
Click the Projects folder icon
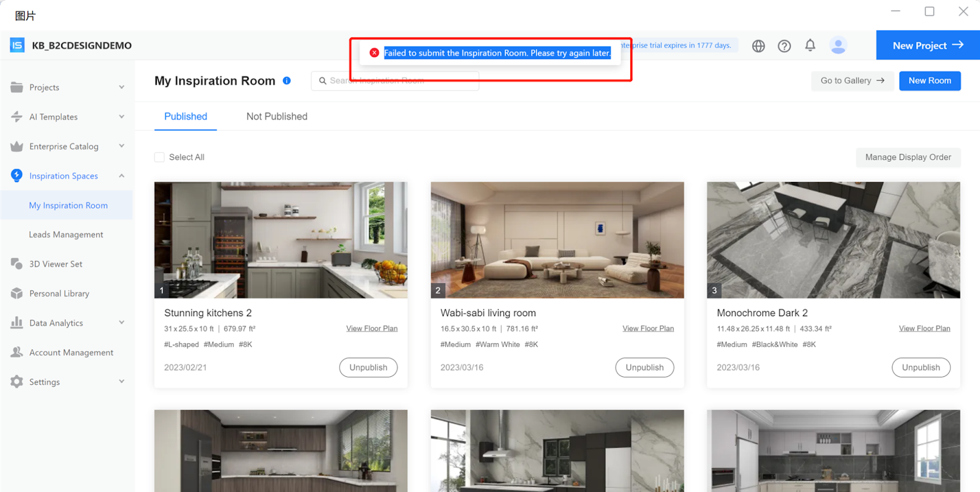[x=17, y=87]
